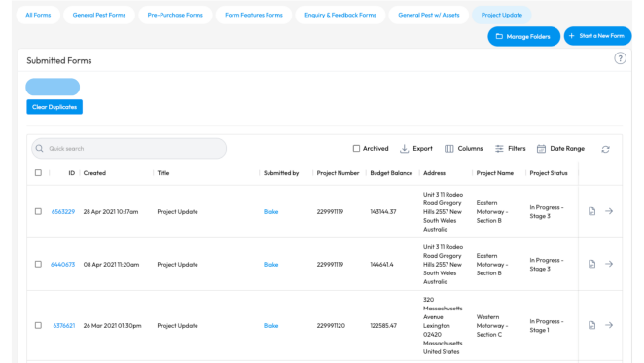Toggle the Archived checkbox
644x363 pixels.
tap(356, 148)
